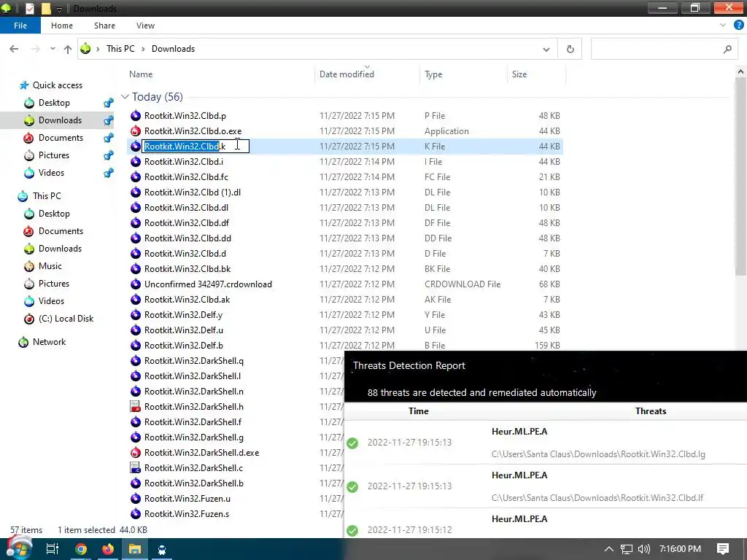747x560 pixels.
Task: Select Quick access in navigation pane
Action: coord(58,85)
